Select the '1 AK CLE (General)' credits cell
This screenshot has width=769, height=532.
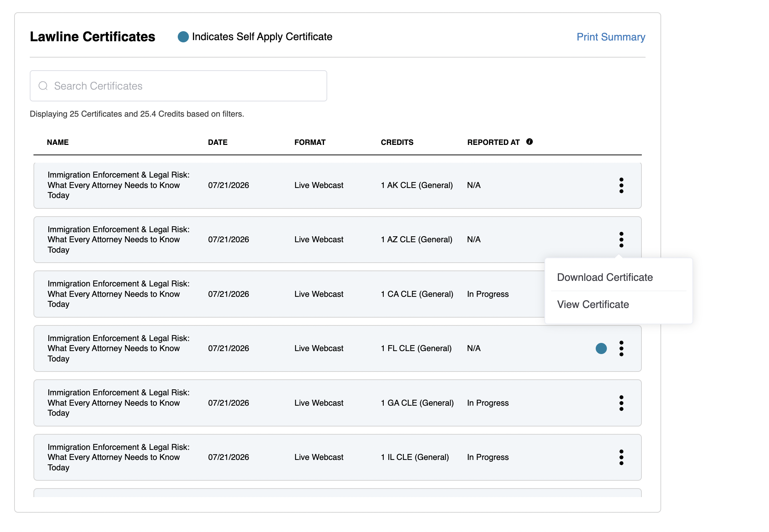tap(417, 185)
